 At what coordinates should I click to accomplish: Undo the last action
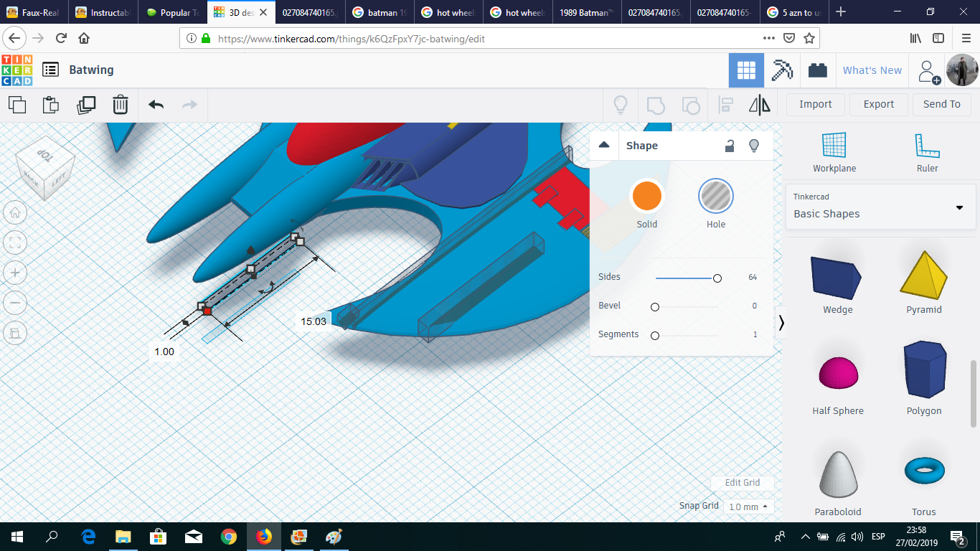point(156,105)
